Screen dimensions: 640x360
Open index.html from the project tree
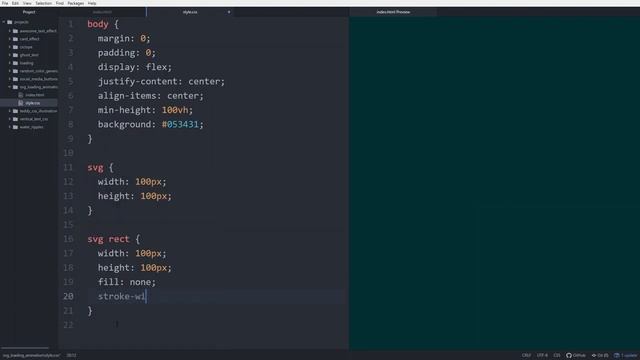click(x=35, y=95)
